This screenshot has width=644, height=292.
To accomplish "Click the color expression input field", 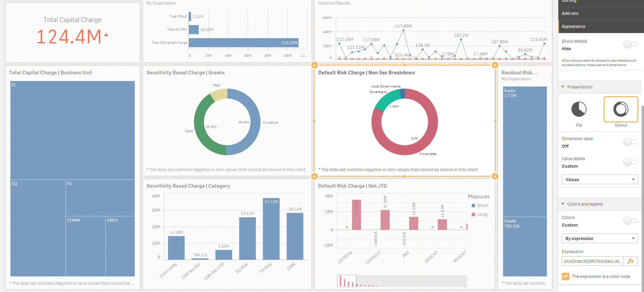I will pyautogui.click(x=592, y=261).
